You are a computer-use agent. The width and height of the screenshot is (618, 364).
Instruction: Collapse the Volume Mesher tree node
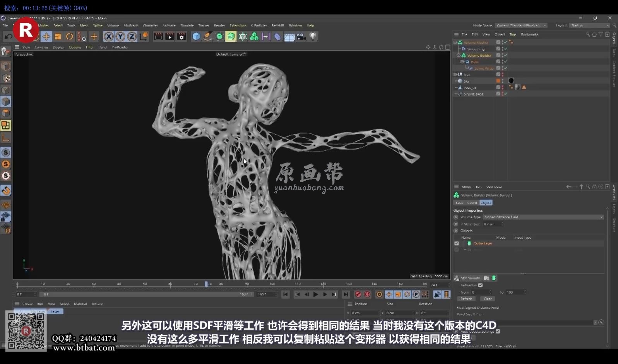[x=455, y=43]
